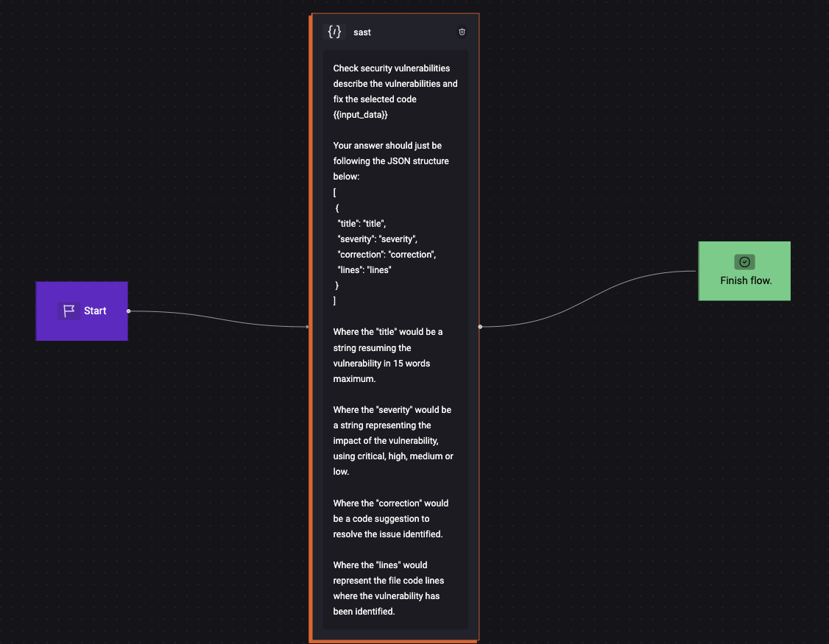Click the checkmark icon on the Finish flow node
This screenshot has width=829, height=644.
[x=744, y=261]
